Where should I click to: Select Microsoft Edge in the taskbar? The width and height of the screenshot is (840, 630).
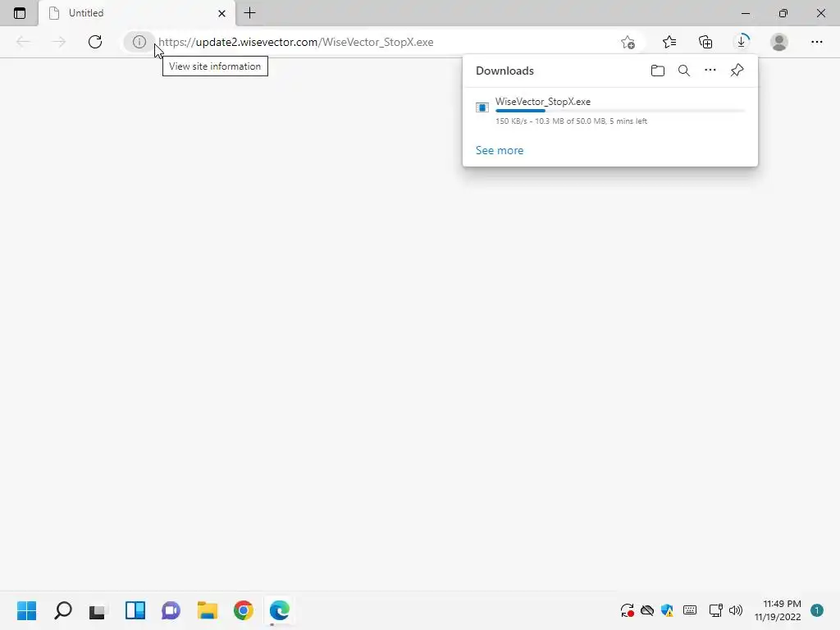click(x=279, y=610)
